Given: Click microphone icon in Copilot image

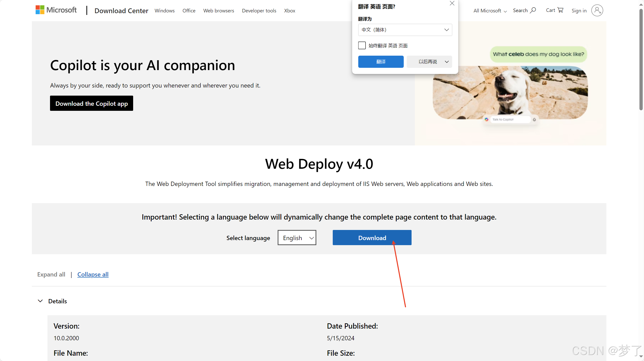Looking at the screenshot, I should click(x=534, y=119).
